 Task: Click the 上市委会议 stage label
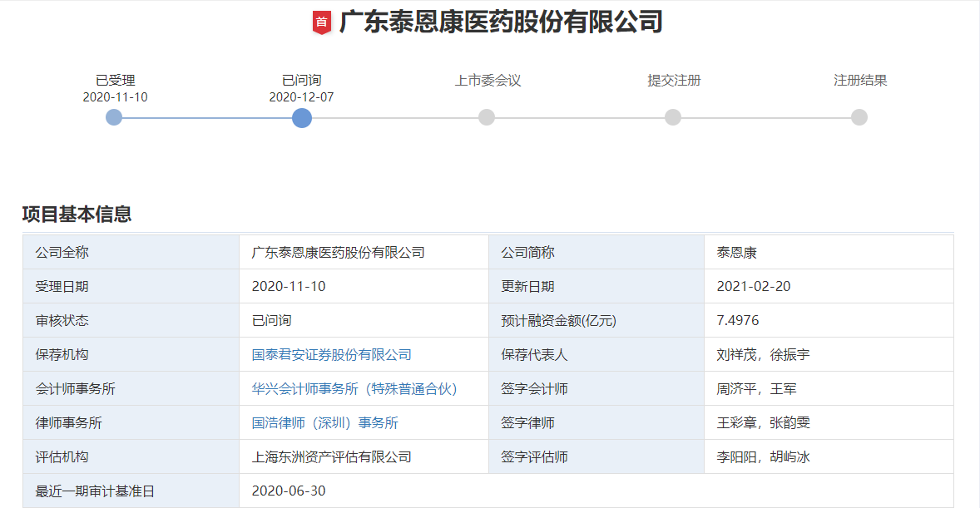488,81
